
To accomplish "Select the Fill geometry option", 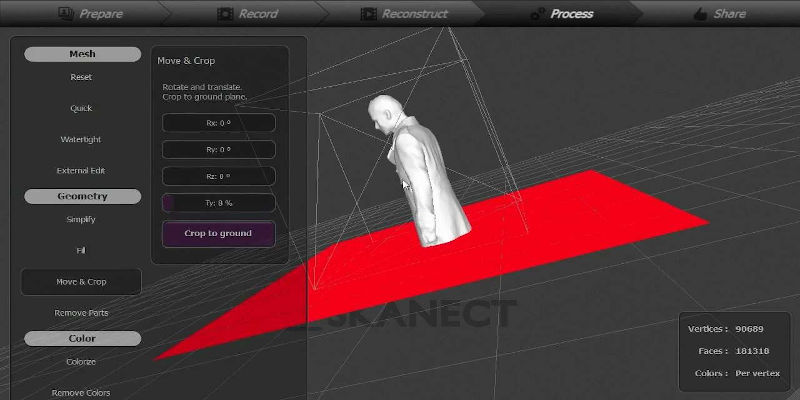I will tap(81, 250).
